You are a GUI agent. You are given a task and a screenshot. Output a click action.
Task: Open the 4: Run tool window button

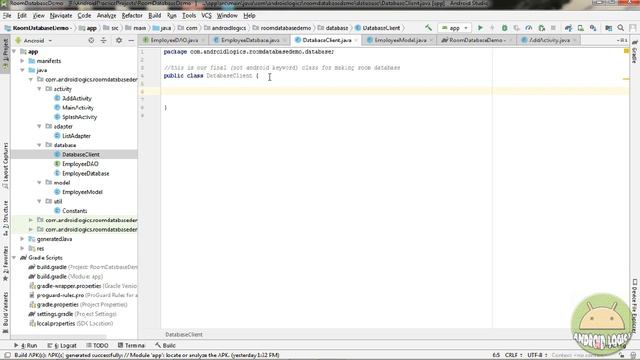click(25, 345)
